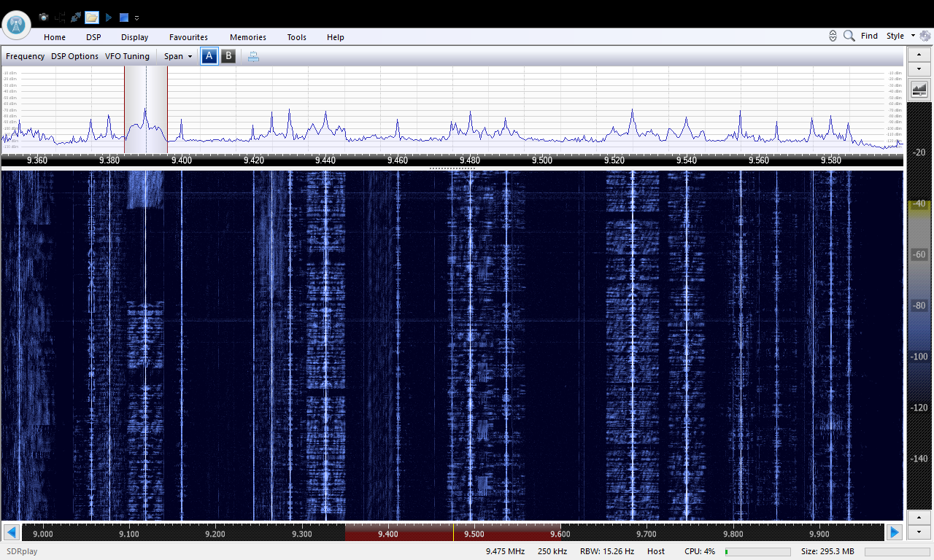
Task: Open search using the Find magnifier icon
Action: 849,35
